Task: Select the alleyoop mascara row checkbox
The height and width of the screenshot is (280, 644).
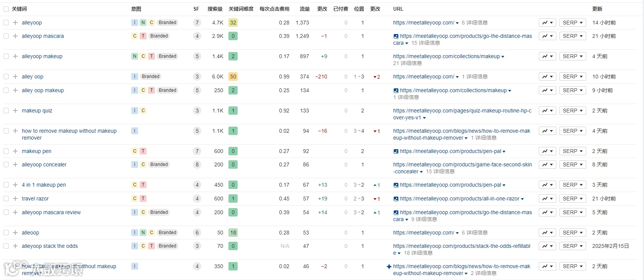Action: coord(6,36)
